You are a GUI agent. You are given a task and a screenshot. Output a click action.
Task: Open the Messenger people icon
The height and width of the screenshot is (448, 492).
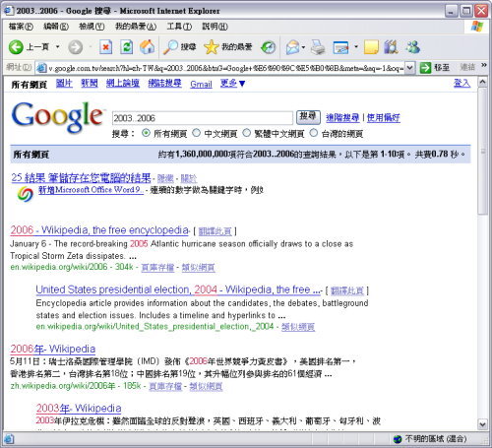coord(412,47)
